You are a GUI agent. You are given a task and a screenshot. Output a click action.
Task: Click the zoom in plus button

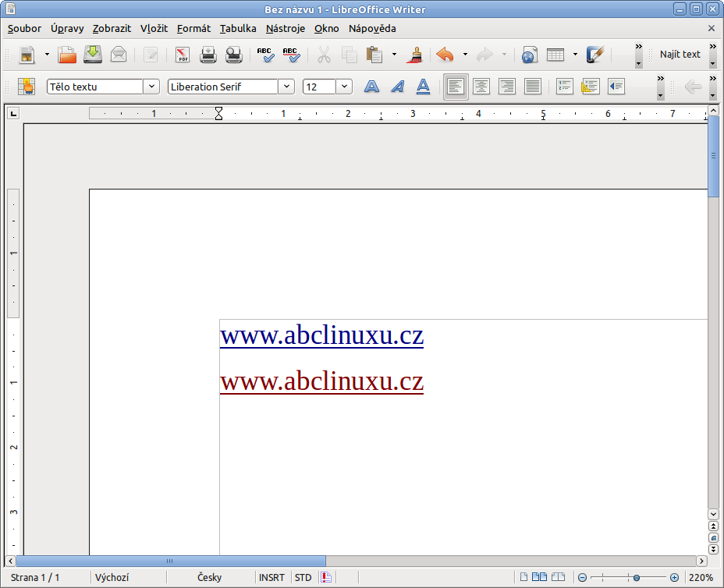click(x=674, y=578)
